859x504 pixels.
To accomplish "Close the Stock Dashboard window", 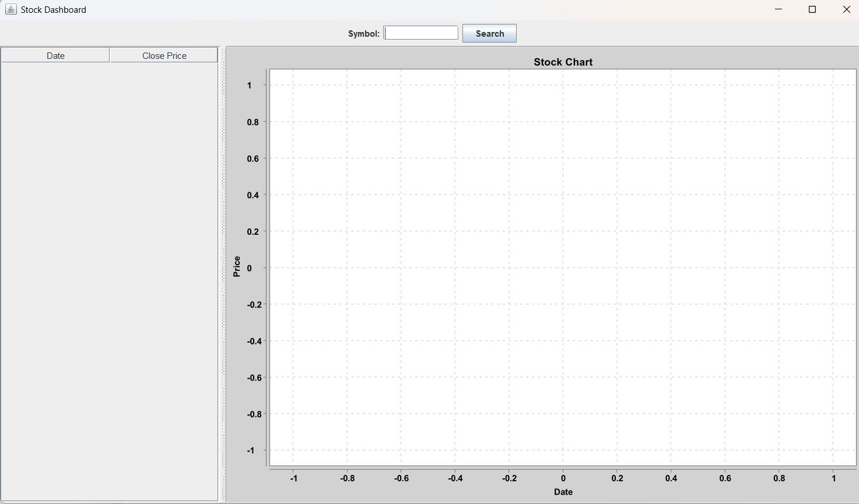I will pos(846,9).
